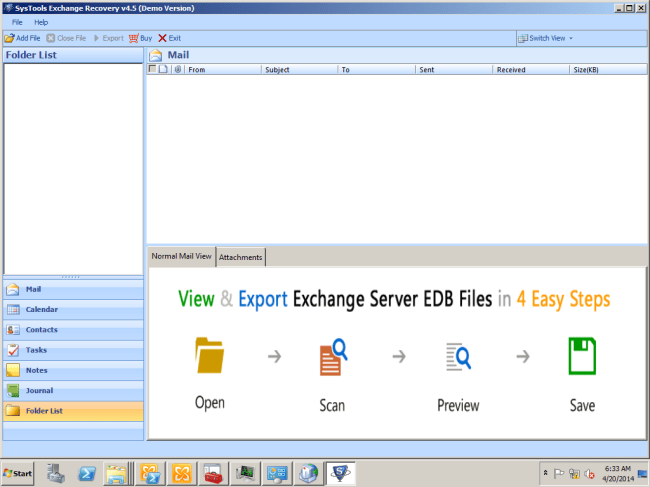The image size is (650, 487).
Task: Sort mail list by Received column
Action: click(531, 70)
